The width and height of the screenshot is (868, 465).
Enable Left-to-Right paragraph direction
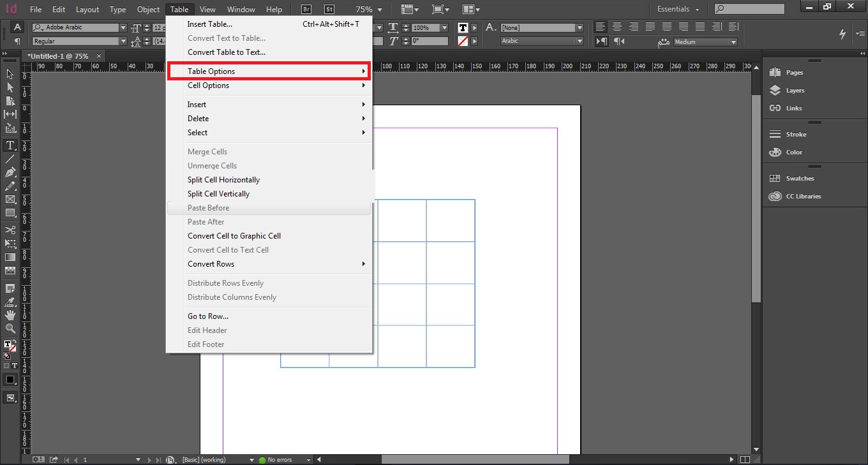click(x=602, y=41)
